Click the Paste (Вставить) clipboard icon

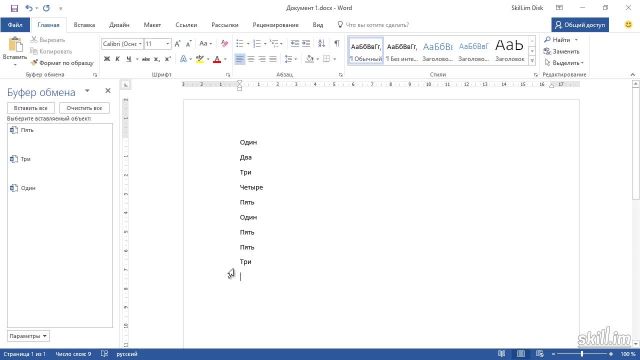point(15,45)
